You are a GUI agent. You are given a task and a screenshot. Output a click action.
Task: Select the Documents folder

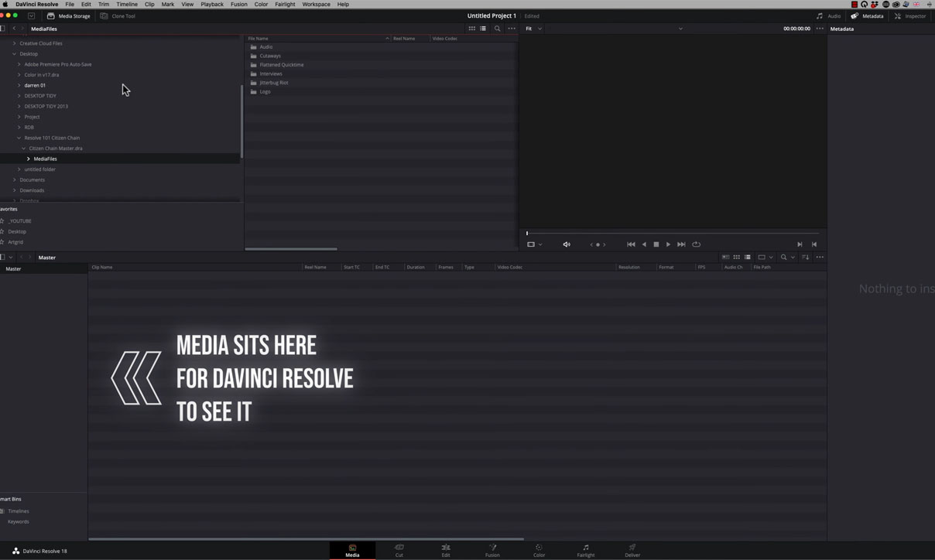click(33, 179)
